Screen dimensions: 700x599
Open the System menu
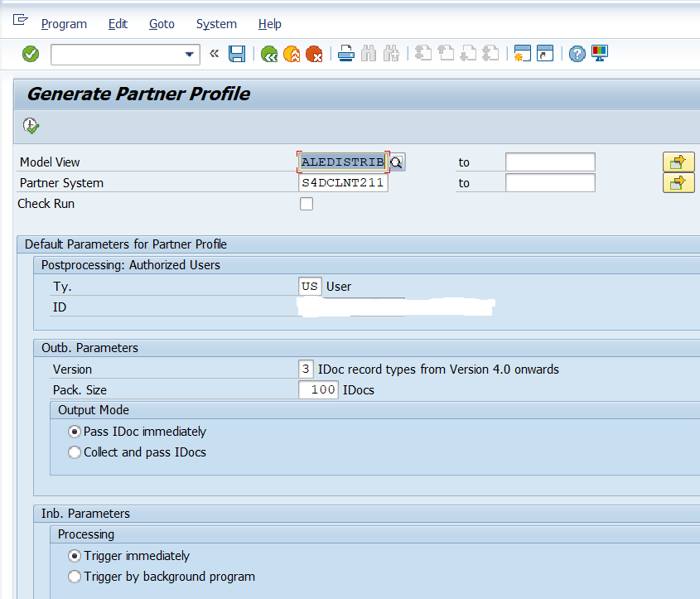[x=216, y=24]
